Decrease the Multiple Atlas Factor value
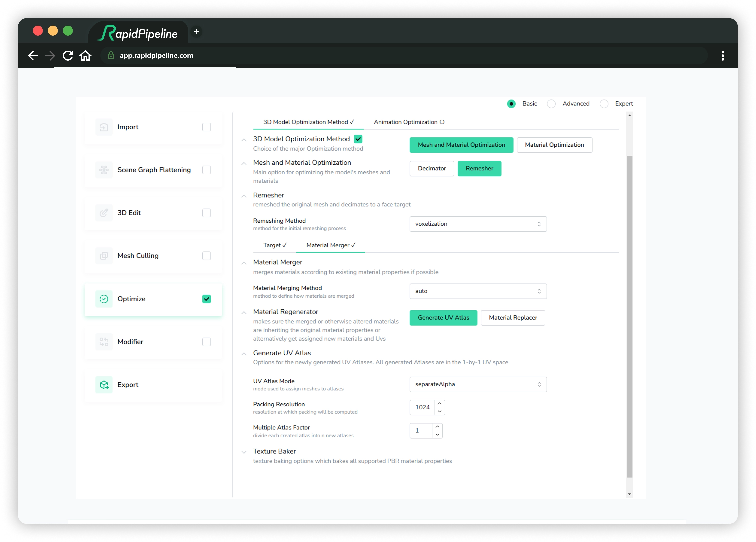This screenshot has height=542, width=756. click(438, 435)
